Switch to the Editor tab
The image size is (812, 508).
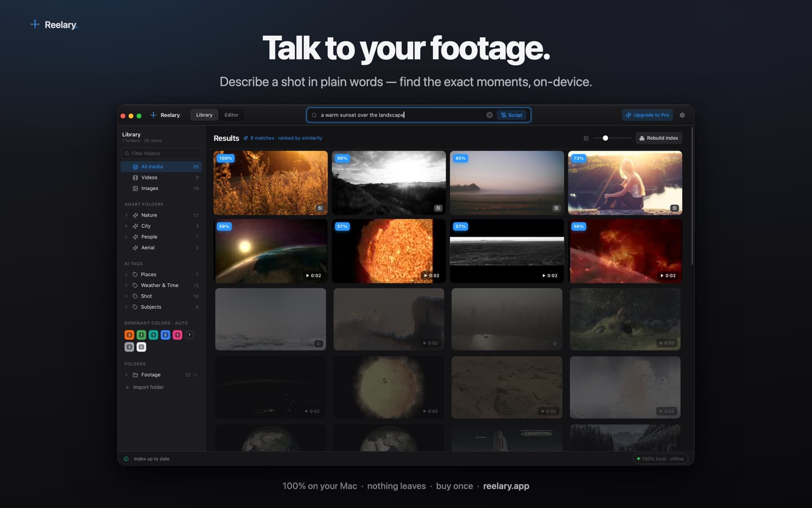pos(231,115)
